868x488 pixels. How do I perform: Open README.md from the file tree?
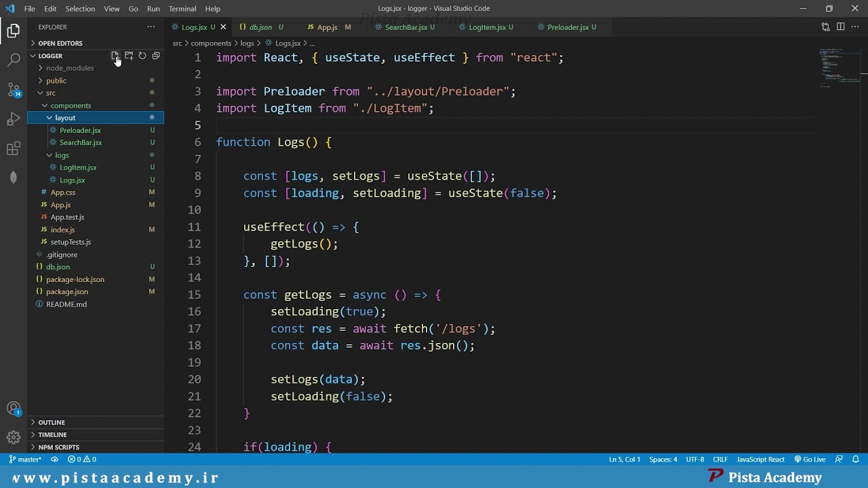[x=96, y=304]
